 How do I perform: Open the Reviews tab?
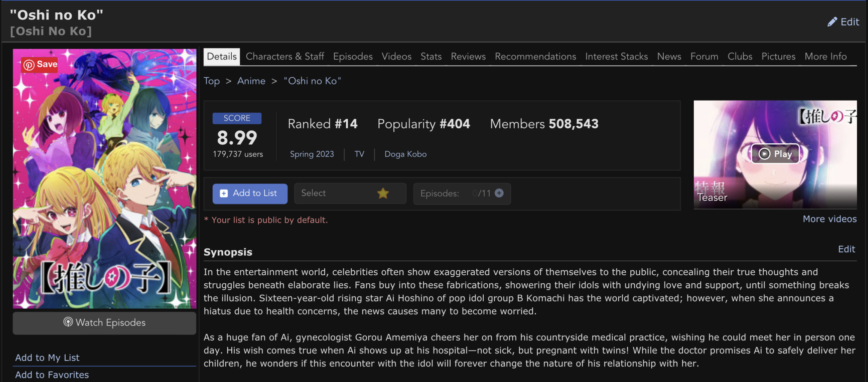468,56
